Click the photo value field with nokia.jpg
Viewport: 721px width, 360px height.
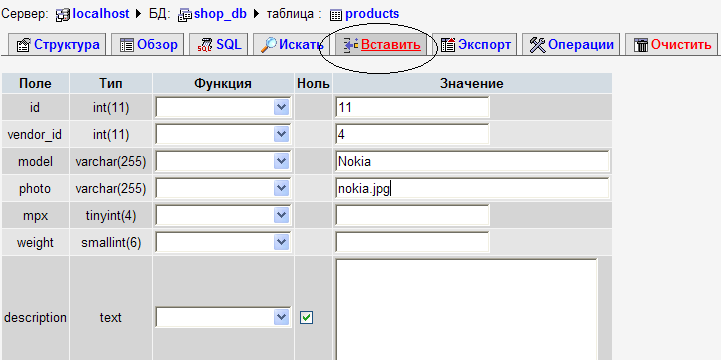[472, 189]
